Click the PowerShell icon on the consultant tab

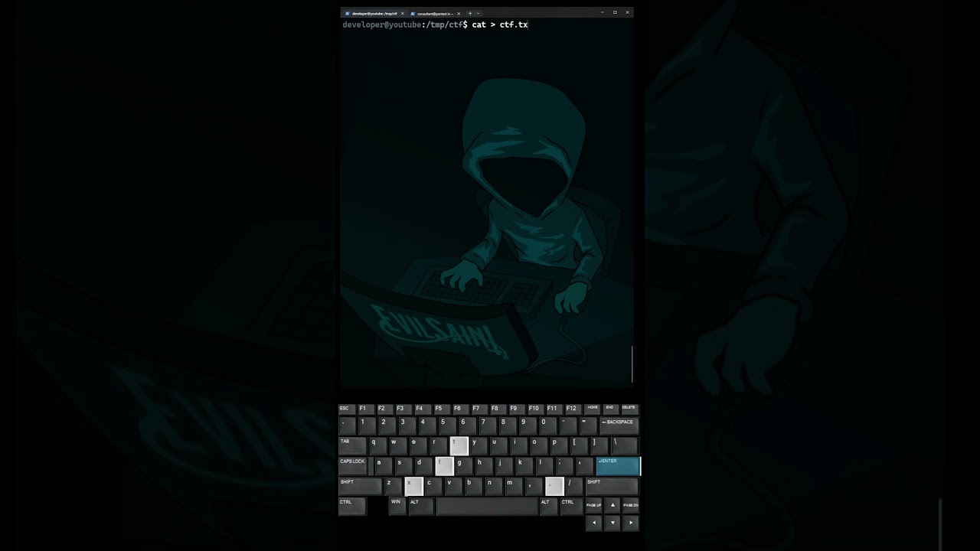[413, 13]
